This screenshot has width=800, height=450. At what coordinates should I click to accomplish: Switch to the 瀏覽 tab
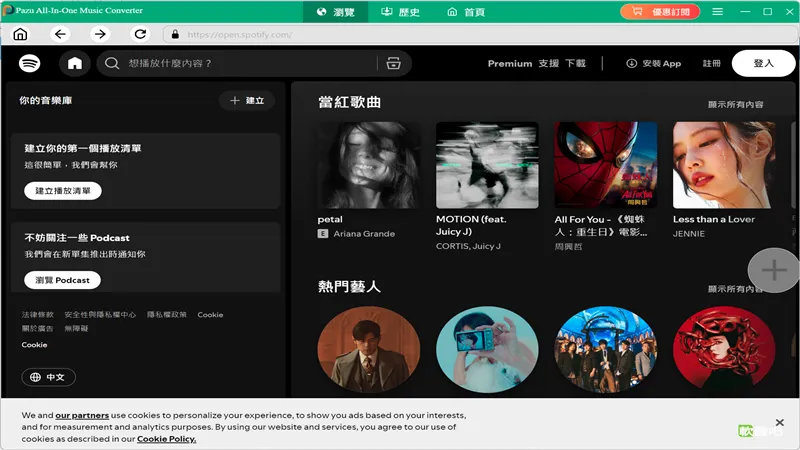[335, 11]
